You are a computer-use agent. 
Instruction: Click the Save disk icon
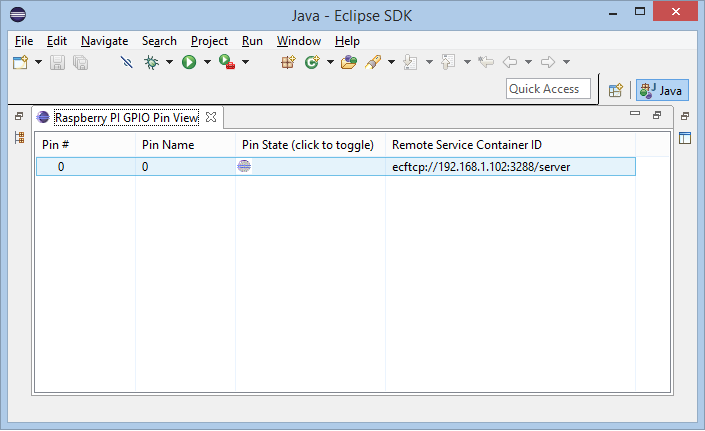click(x=57, y=62)
